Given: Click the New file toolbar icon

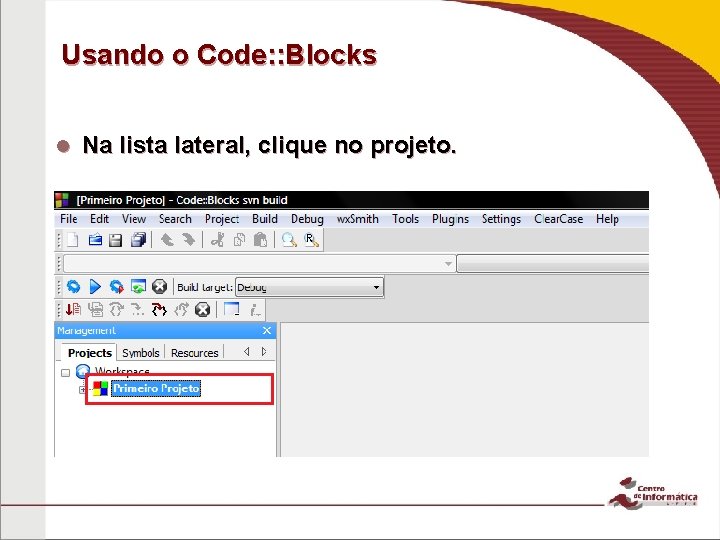Looking at the screenshot, I should (73, 240).
